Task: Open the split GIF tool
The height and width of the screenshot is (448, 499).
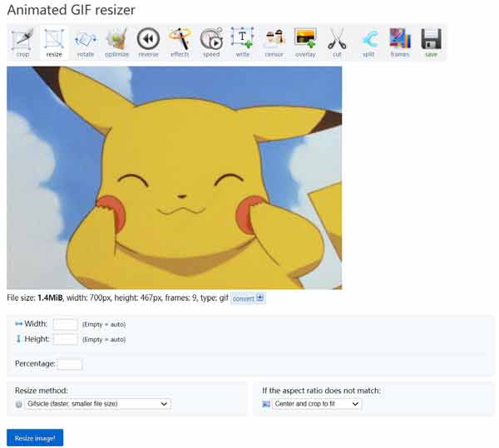Action: [x=368, y=43]
